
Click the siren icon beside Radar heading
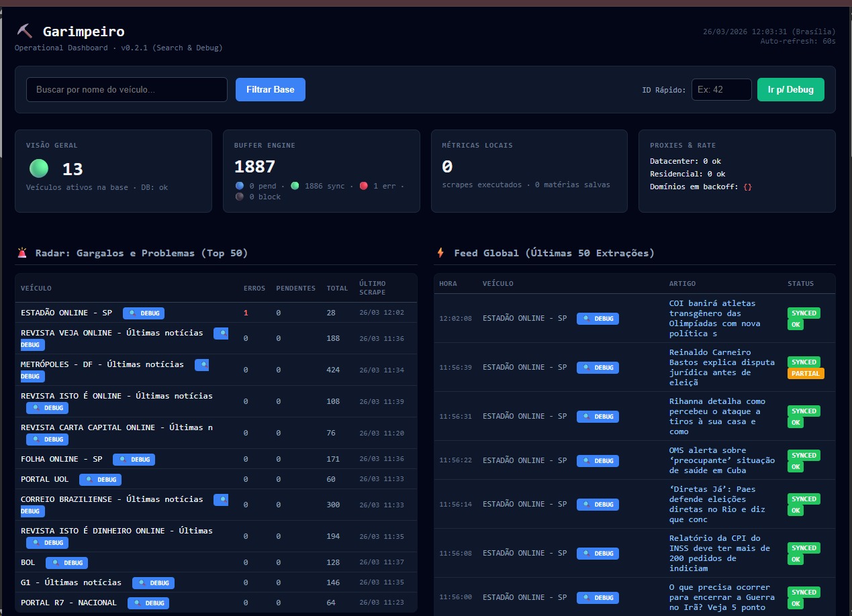pyautogui.click(x=23, y=252)
